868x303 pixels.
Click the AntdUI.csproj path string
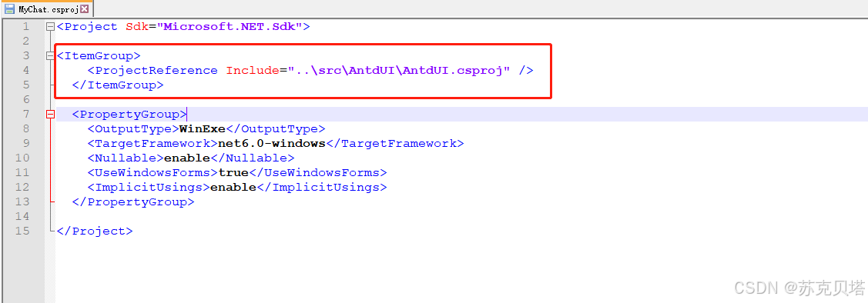tap(398, 70)
